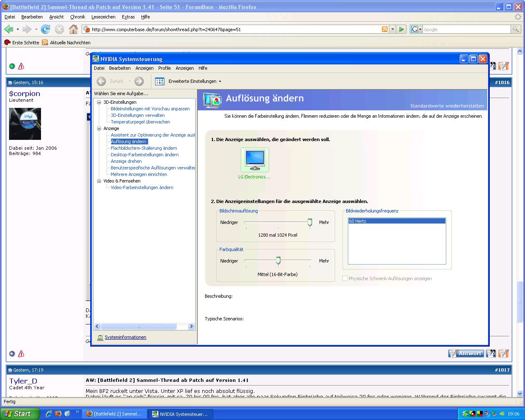Collapse the Anzeige tree node

(99, 128)
